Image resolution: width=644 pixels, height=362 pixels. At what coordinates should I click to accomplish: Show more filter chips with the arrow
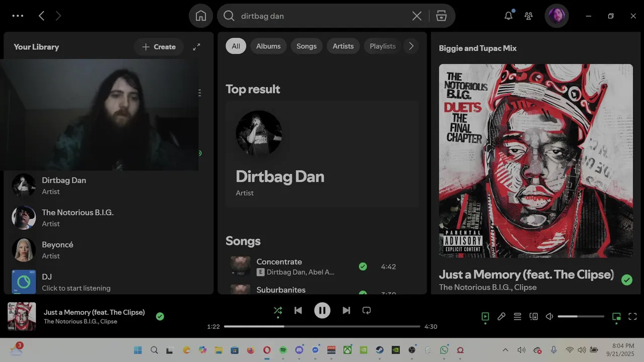pyautogui.click(x=411, y=46)
